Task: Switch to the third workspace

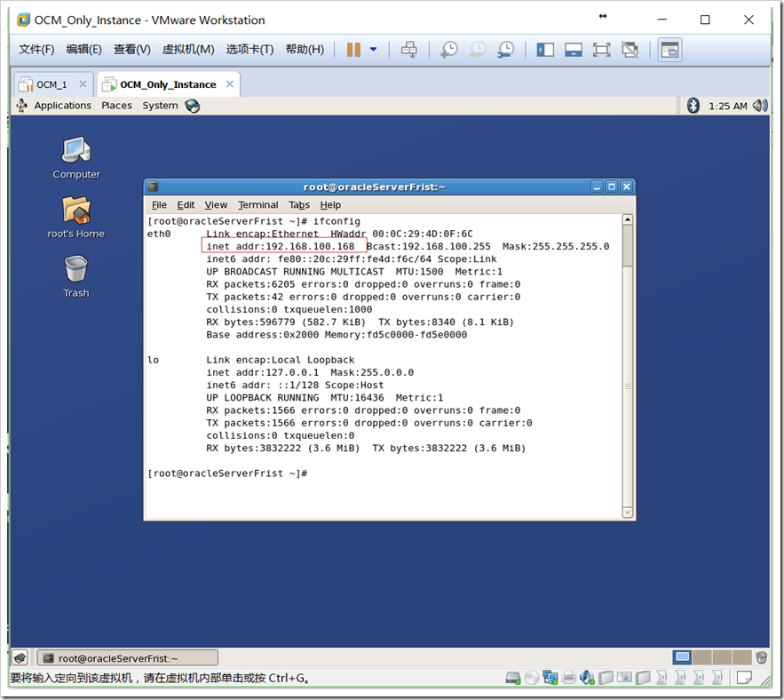Action: coord(722,657)
